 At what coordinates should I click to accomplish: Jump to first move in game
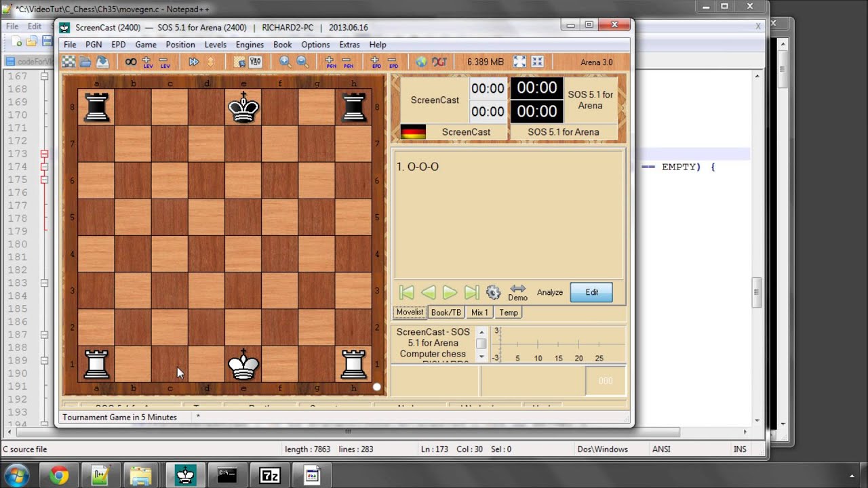(x=406, y=292)
